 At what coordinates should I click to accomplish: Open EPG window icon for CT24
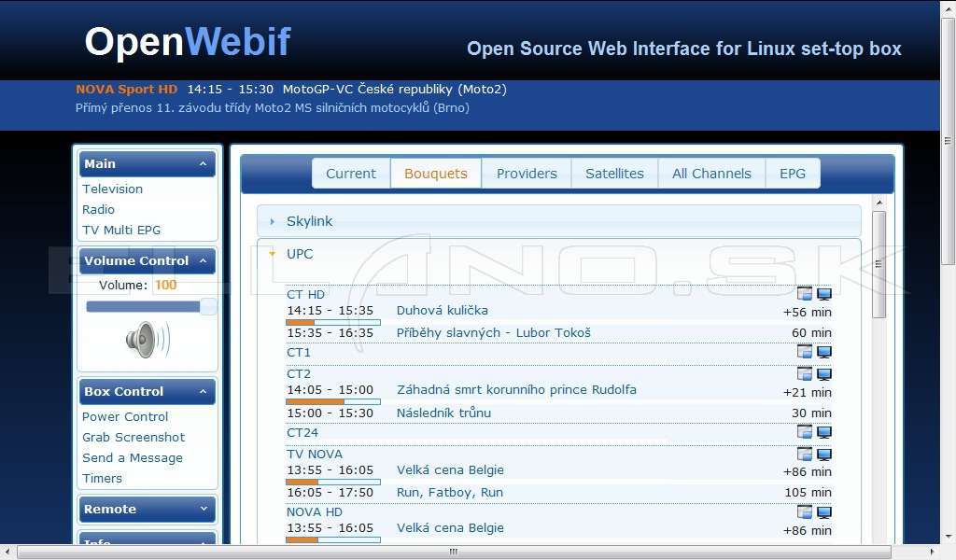click(x=804, y=432)
